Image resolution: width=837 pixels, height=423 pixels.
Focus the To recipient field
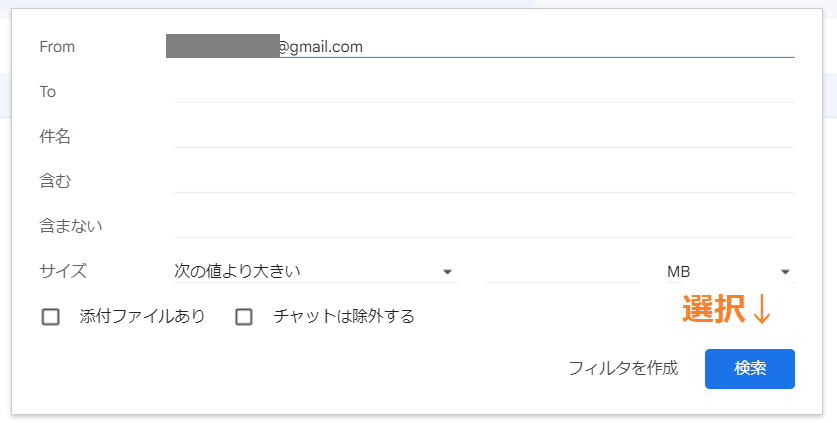tap(484, 91)
